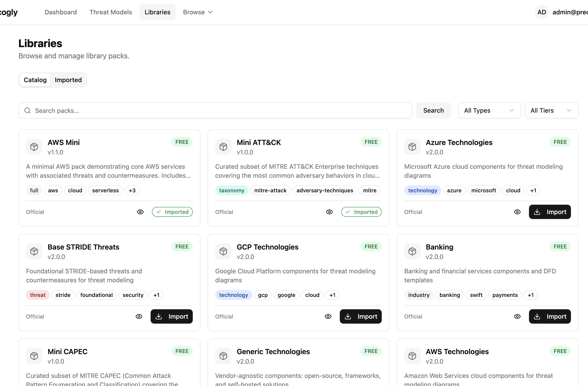The image size is (588, 386).
Task: Click the Mini ATT&CK package icon
Action: (x=223, y=147)
